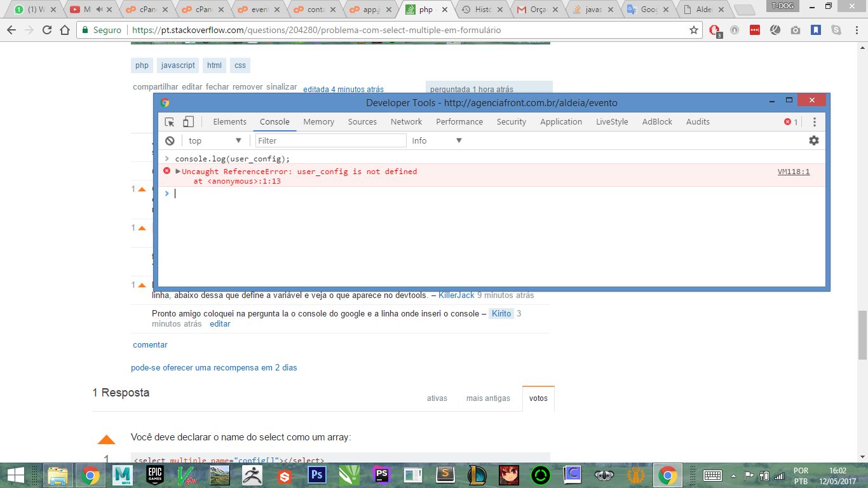Click the 'css' question tag
The height and width of the screenshot is (488, 868).
[240, 65]
